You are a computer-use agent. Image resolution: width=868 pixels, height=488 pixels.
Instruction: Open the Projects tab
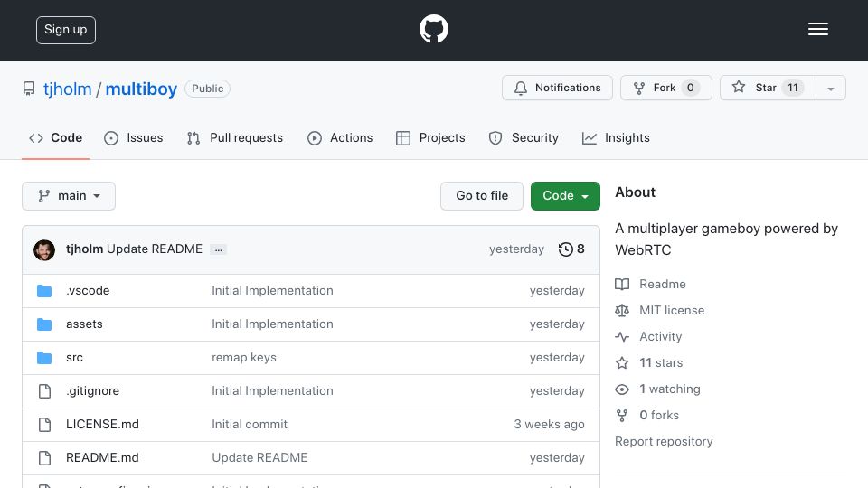coord(430,137)
